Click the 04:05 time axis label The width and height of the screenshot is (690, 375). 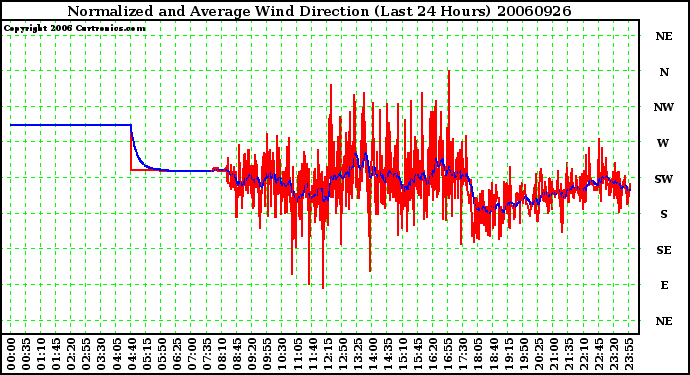click(116, 354)
